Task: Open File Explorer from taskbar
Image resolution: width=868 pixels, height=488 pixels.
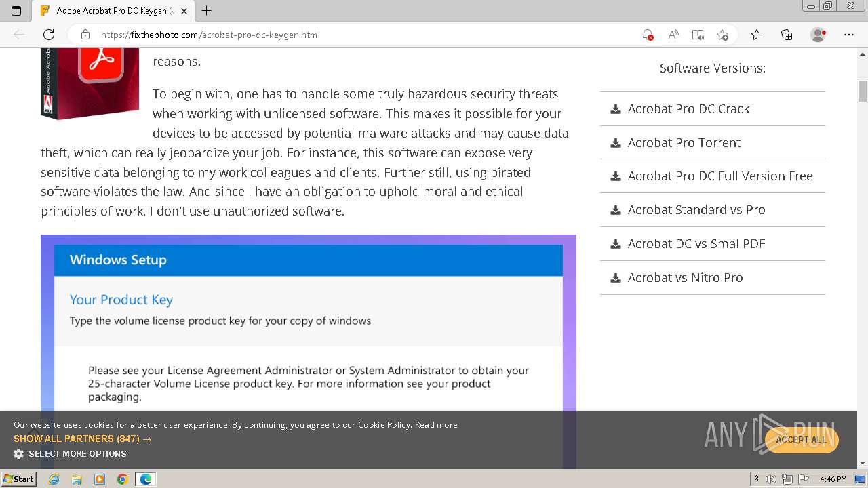Action: click(x=77, y=479)
